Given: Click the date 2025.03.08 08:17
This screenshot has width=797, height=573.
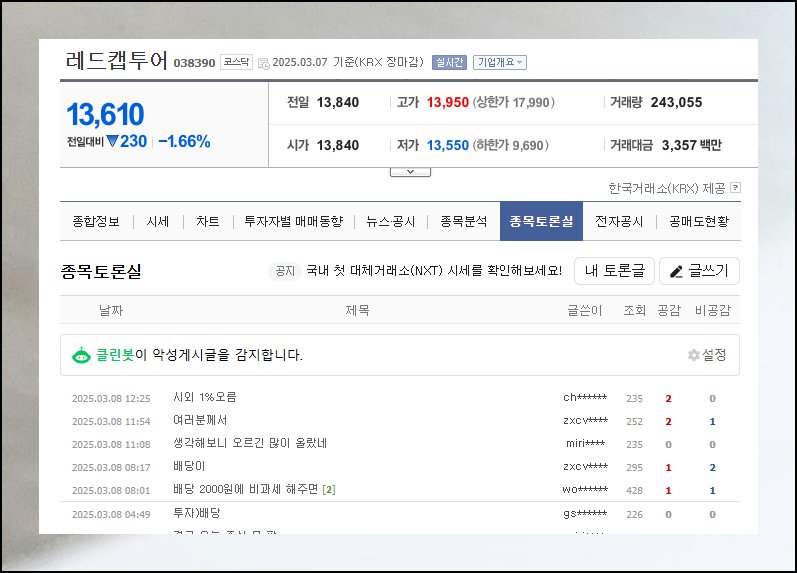Looking at the screenshot, I should point(111,467).
